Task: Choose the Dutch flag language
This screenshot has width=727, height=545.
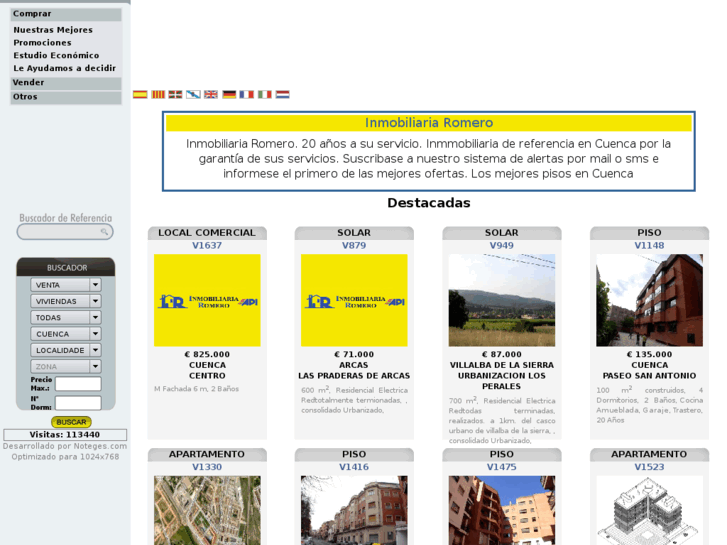Action: (x=282, y=94)
